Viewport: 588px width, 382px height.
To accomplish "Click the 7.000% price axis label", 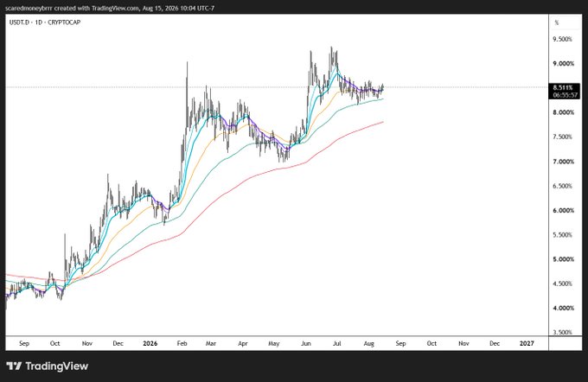I will coord(563,162).
